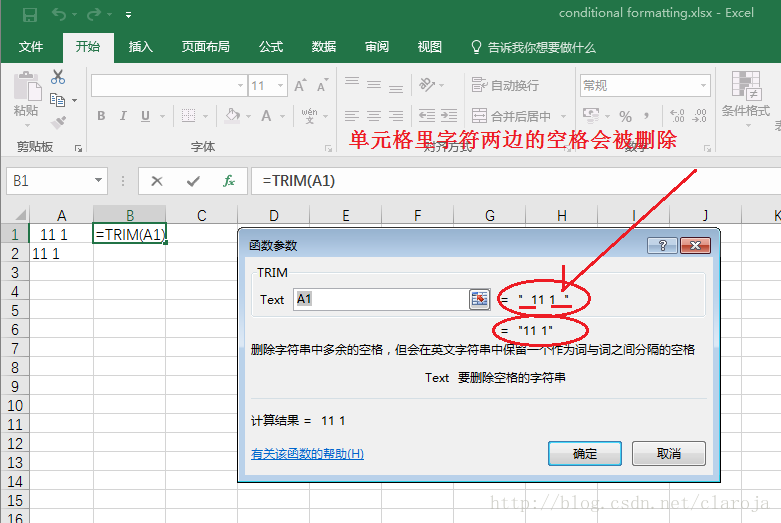Open the number format 常规 dropdown
This screenshot has height=523, width=781.
click(702, 86)
